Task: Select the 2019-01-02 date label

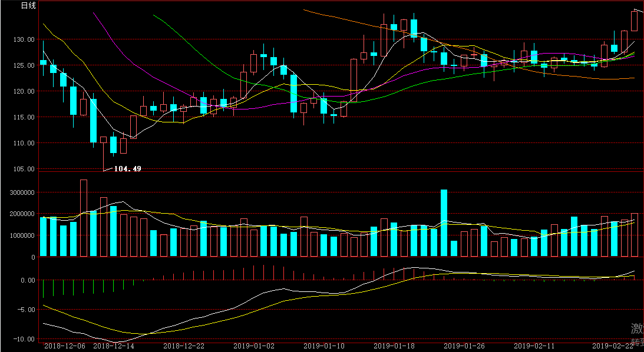Action: click(x=254, y=347)
